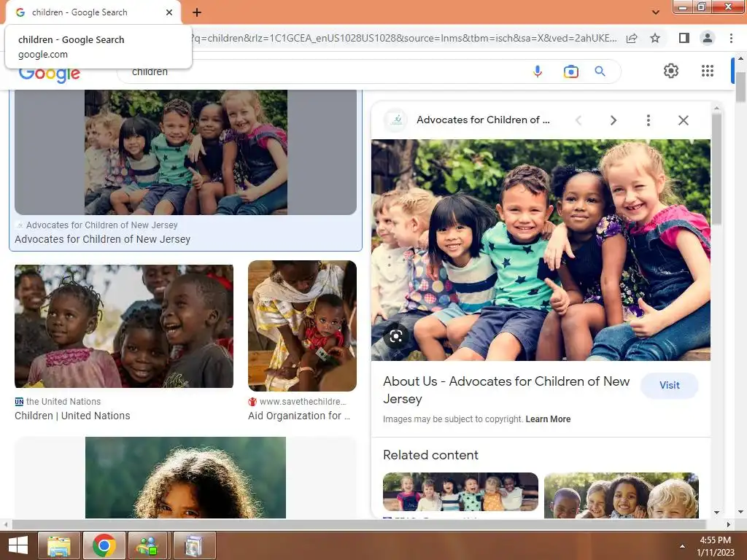Viewport: 747px width, 560px height.
Task: Share this page from the address bar
Action: [x=632, y=38]
